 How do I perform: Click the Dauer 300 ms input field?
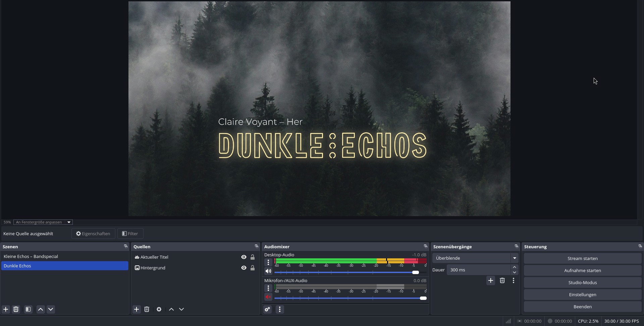tap(479, 270)
